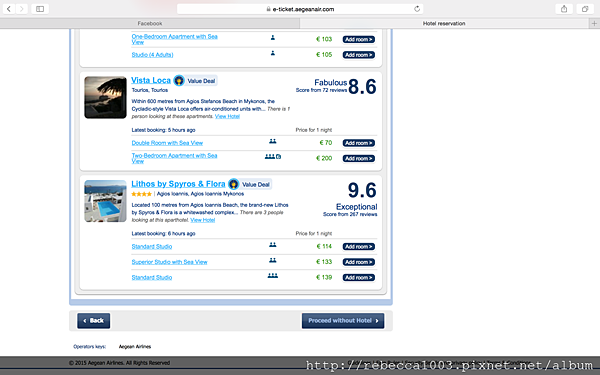
Task: Open Lithos by Spyros & Flora link
Action: click(178, 184)
